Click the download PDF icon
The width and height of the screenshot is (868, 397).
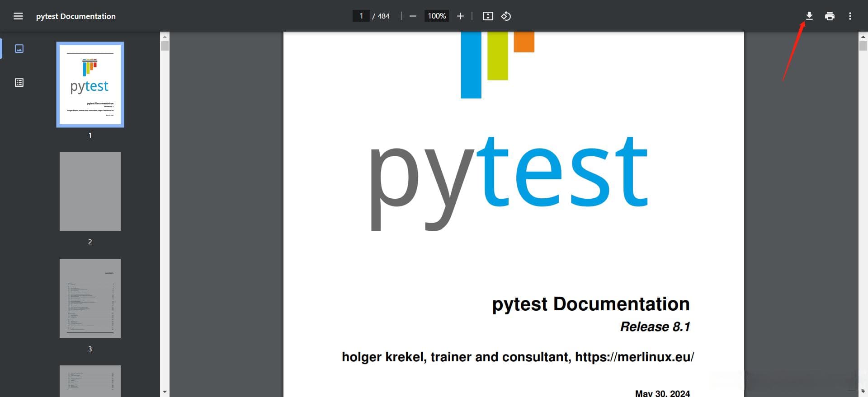[809, 16]
